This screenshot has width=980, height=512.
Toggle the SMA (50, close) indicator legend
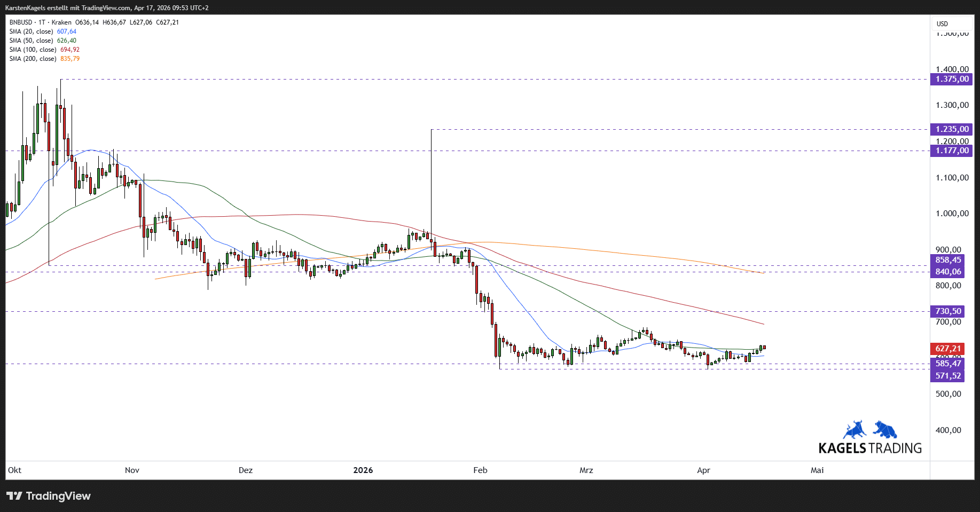31,41
